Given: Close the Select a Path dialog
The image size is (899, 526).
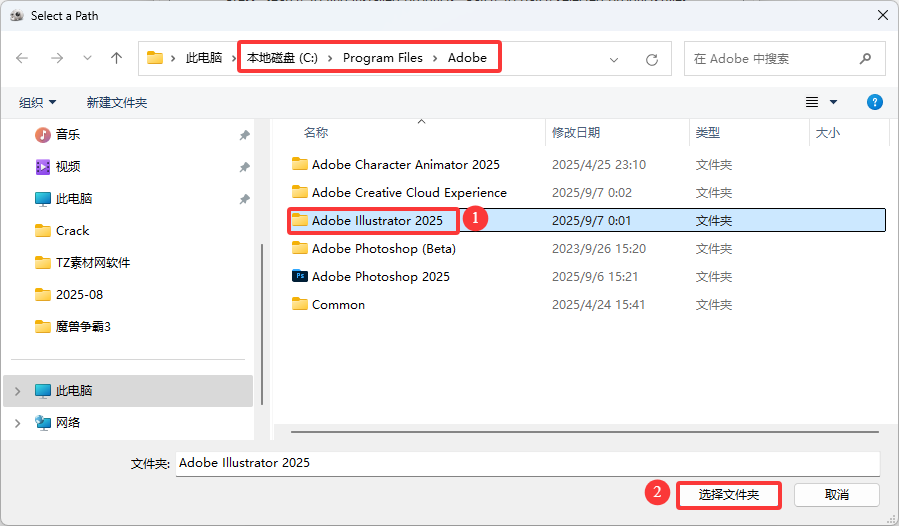Looking at the screenshot, I should [x=882, y=15].
